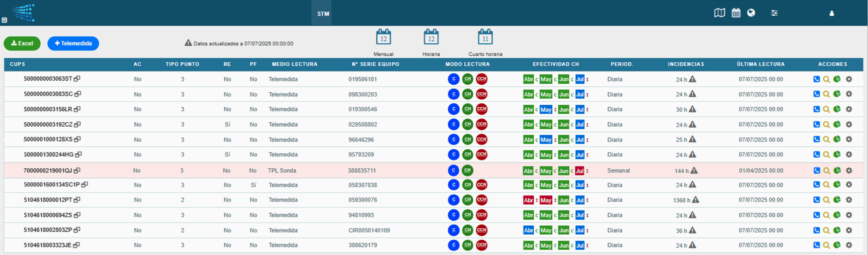This screenshot has width=868, height=255.
Task: Open pie chart icon for 7000000219001QJ
Action: point(837,170)
